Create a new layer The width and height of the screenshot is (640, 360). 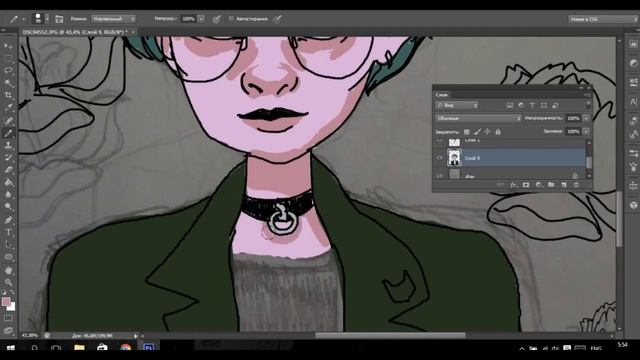[564, 185]
